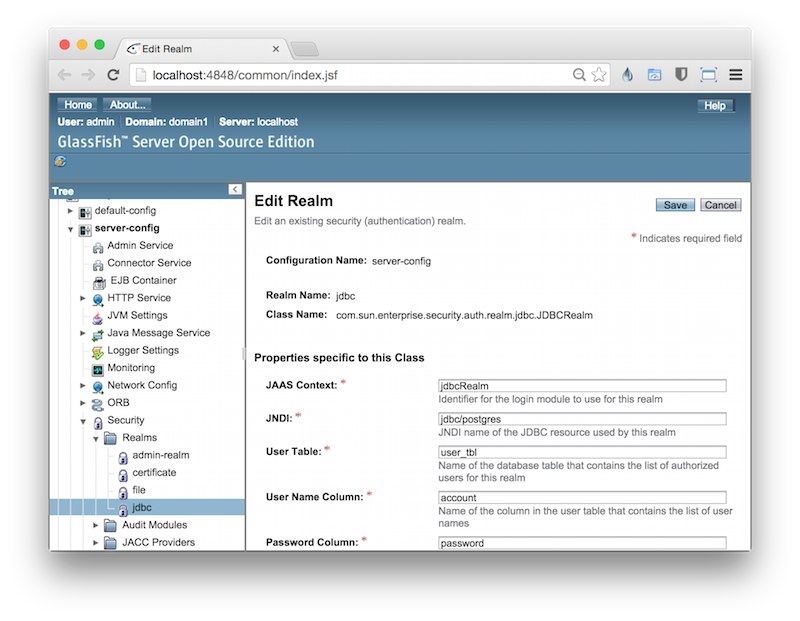
Task: Click the Monitoring icon in tree
Action: 98,368
